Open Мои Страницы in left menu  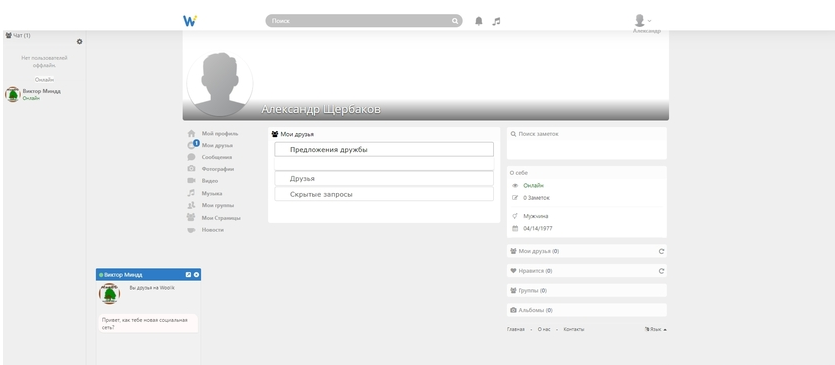tap(221, 218)
